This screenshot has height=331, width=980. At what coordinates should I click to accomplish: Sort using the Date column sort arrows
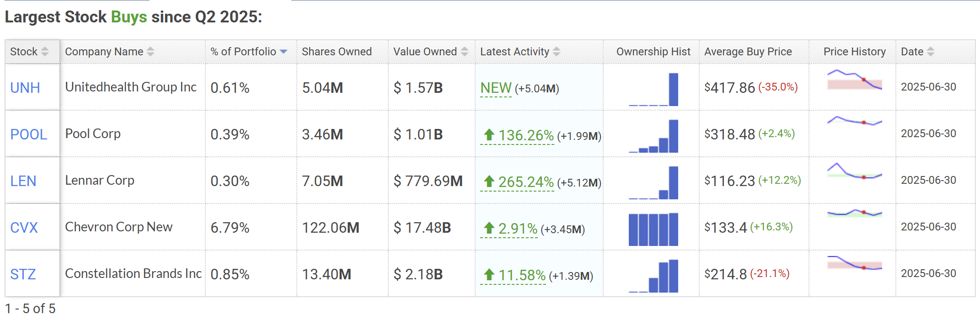(931, 52)
